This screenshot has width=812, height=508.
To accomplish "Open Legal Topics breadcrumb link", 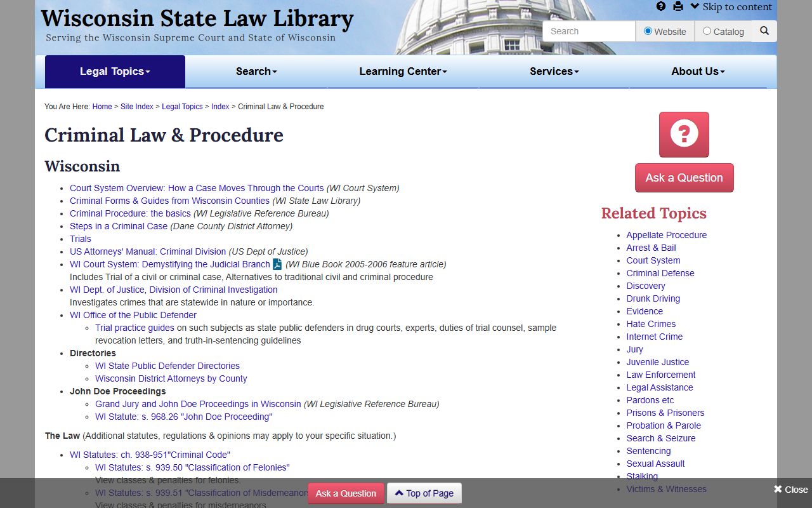I will 182,107.
